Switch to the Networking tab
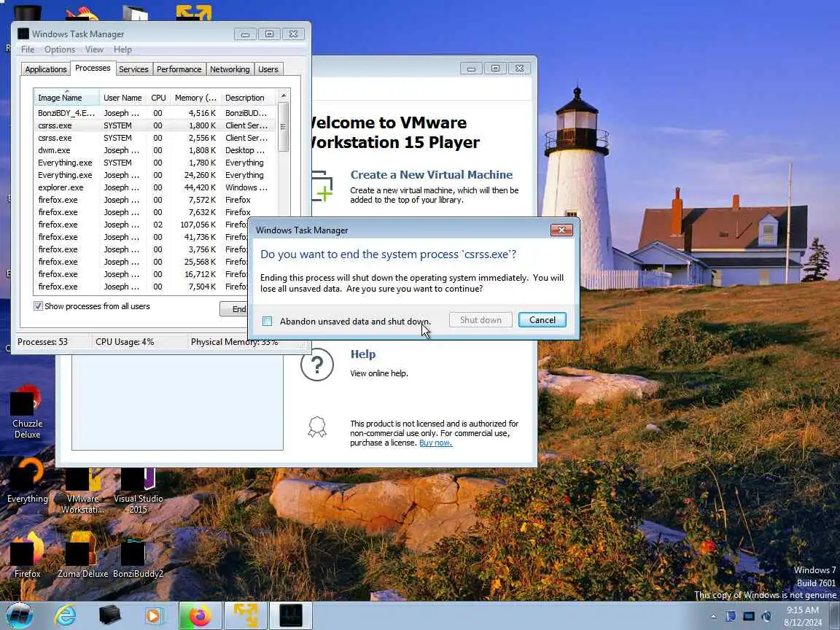840x630 pixels. (230, 69)
